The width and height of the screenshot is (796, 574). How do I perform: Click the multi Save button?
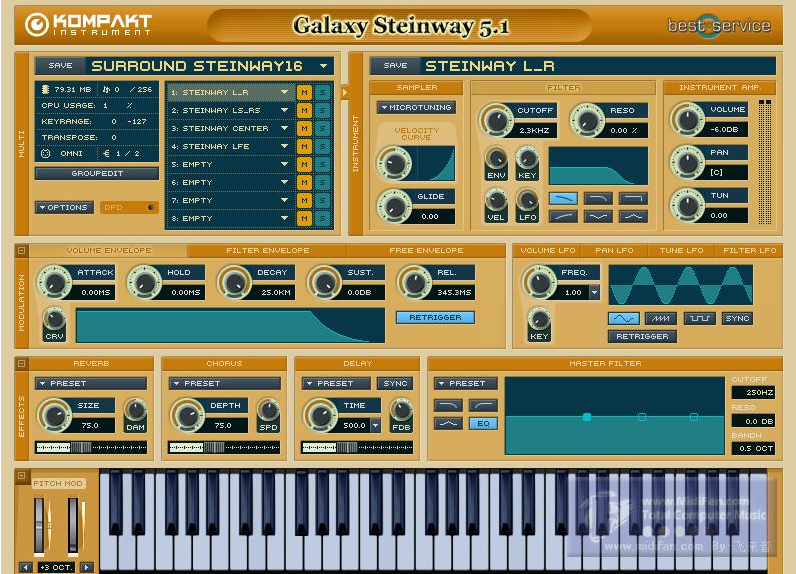(60, 65)
